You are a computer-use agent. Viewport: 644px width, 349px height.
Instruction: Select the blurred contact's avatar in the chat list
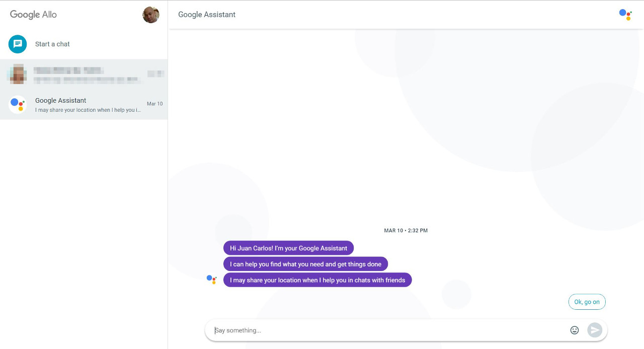pos(18,74)
